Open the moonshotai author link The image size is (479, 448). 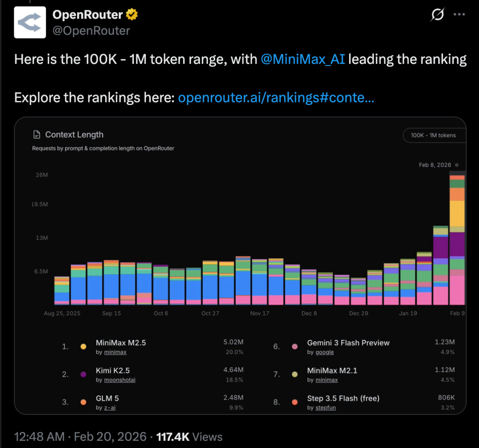[120, 380]
